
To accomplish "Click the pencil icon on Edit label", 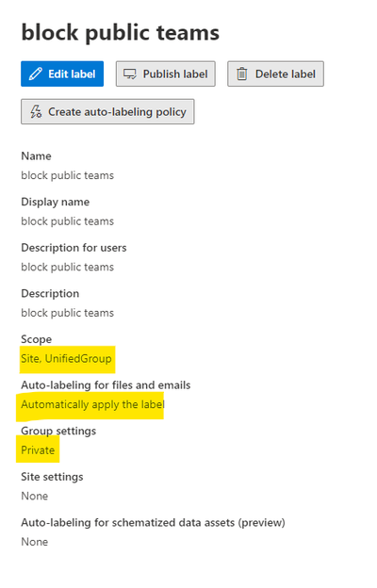I will [x=36, y=73].
